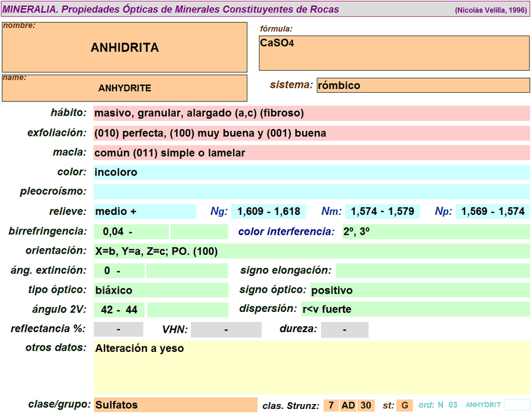
Task: Select the dispersión field
Action: click(414, 309)
